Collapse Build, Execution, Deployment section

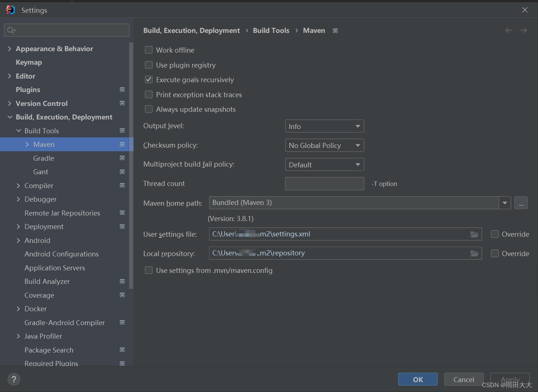[x=10, y=117]
